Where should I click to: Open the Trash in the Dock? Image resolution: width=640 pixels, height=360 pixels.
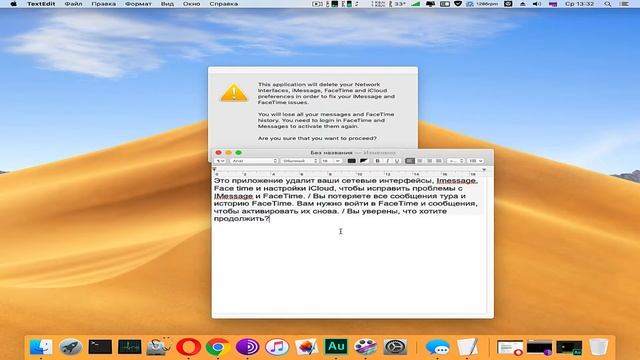click(598, 347)
